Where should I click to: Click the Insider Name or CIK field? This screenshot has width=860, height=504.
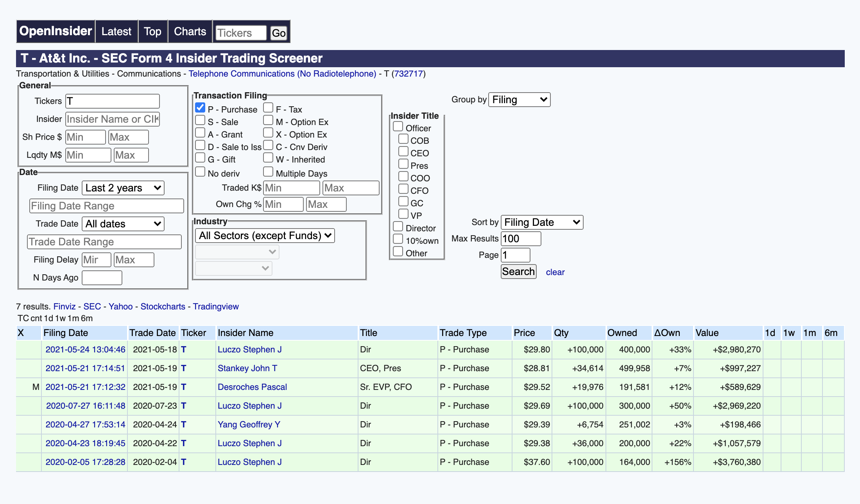pos(113,119)
